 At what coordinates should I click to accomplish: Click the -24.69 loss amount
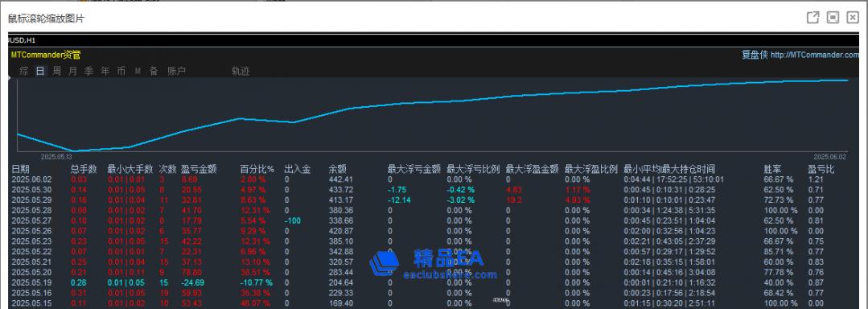coord(192,283)
